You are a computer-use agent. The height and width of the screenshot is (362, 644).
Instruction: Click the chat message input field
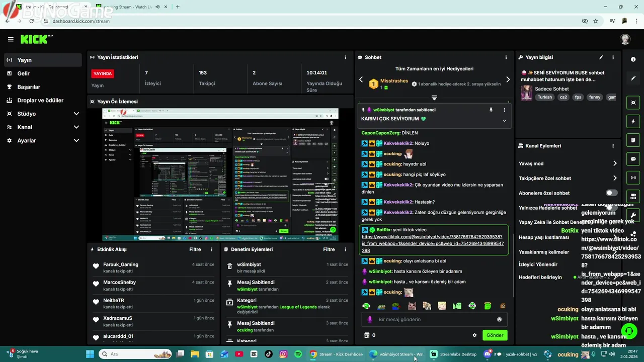[434, 319]
